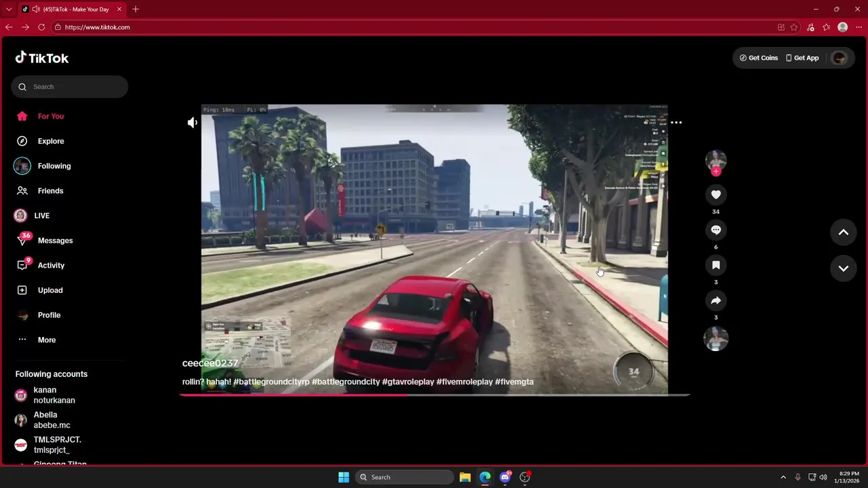The width and height of the screenshot is (868, 488).
Task: Open the tab search dropdown
Action: (x=9, y=9)
